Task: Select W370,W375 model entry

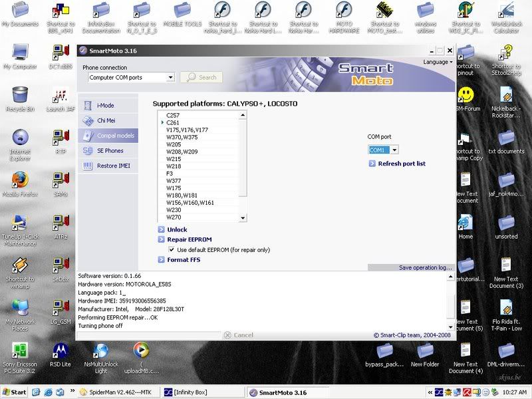Action: coord(182,137)
